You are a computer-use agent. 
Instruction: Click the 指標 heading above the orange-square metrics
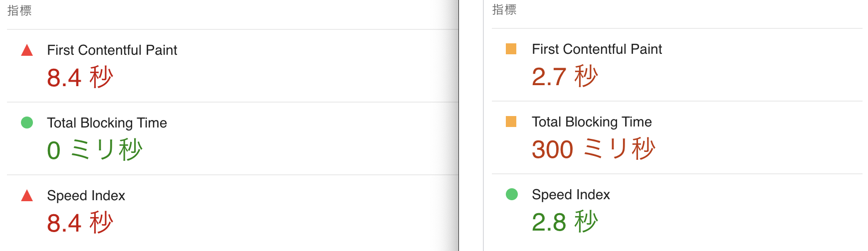coord(504,10)
